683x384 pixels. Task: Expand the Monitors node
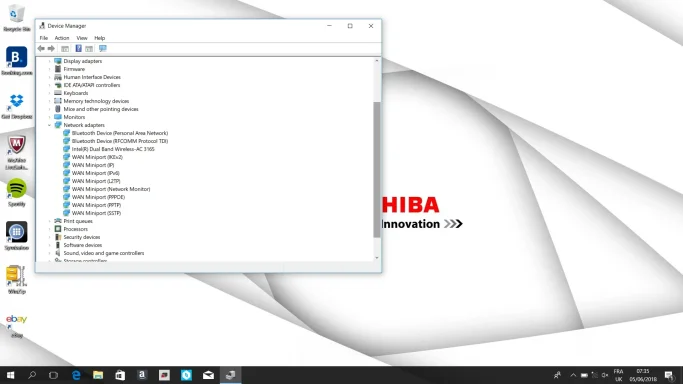click(50, 117)
